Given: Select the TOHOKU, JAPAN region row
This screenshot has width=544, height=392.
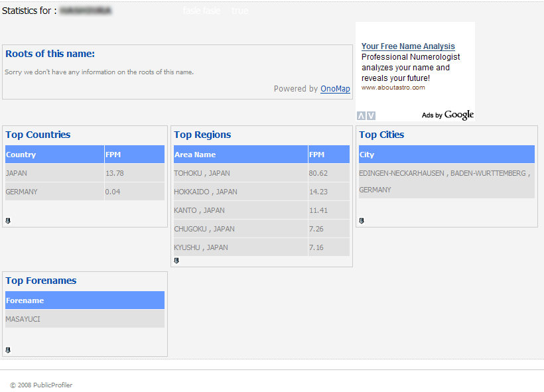Looking at the screenshot, I should (x=202, y=173).
